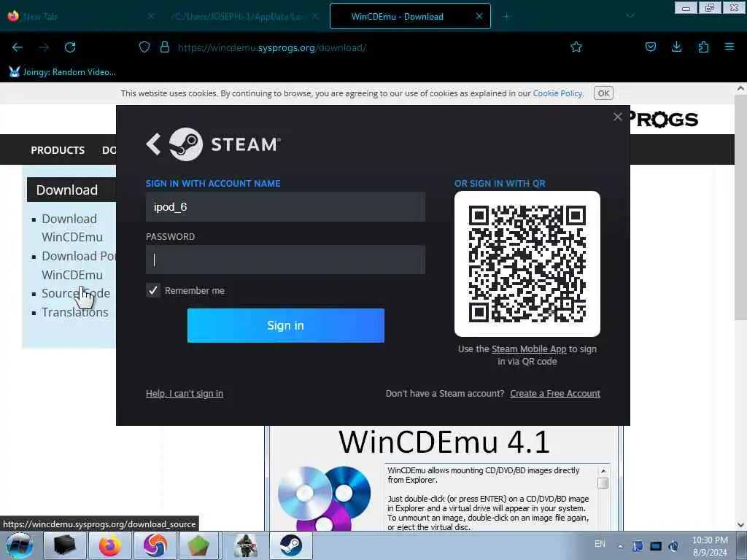747x560 pixels.
Task: Open the Cookie Policy link
Action: point(557,93)
